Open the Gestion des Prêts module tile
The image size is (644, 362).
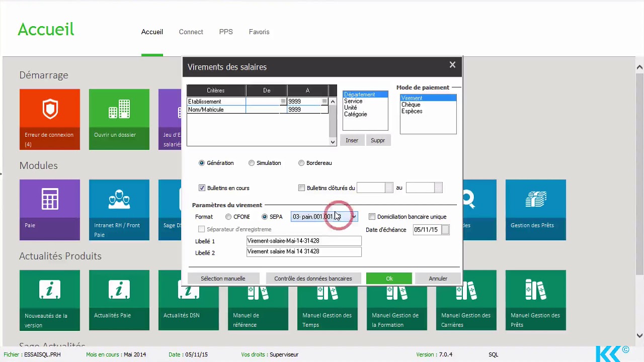(535, 210)
